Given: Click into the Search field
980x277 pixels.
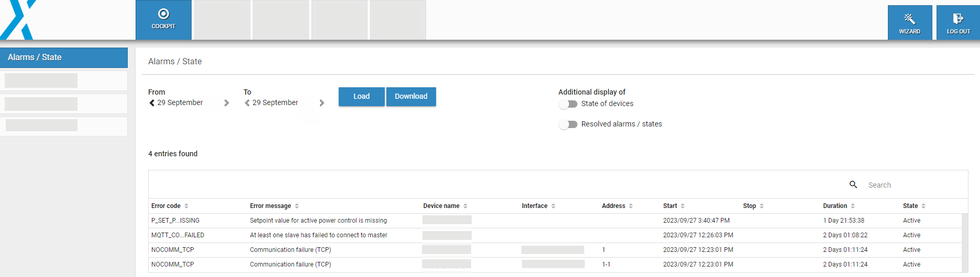Looking at the screenshot, I should point(911,185).
